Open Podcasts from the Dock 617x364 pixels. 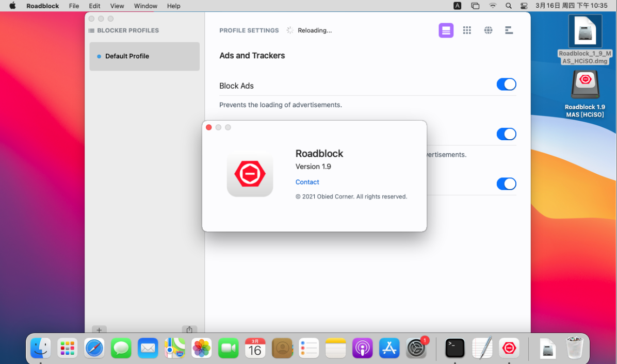coord(362,348)
